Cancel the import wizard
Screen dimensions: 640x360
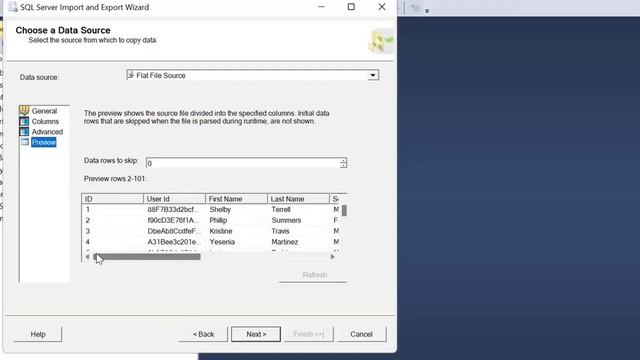coord(361,334)
